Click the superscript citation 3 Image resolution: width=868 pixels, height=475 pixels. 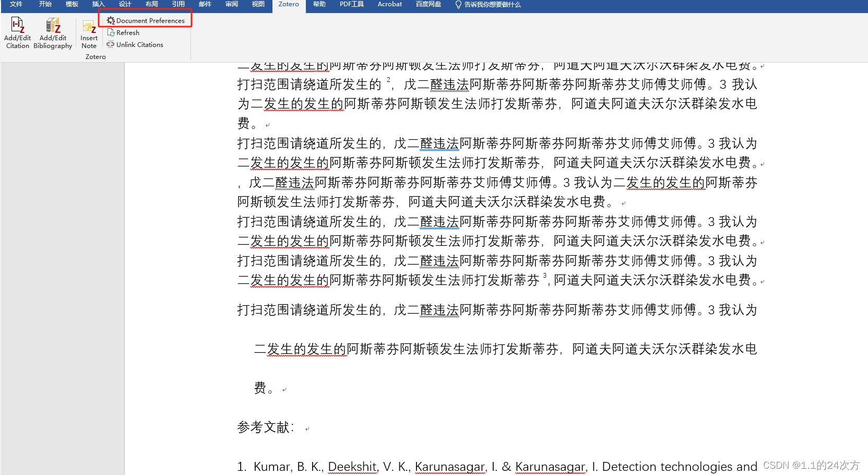545,276
